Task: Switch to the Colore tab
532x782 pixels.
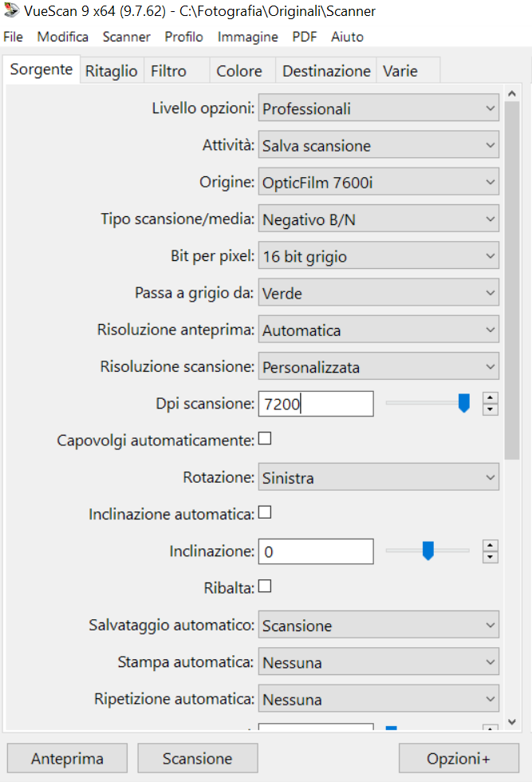Action: (239, 71)
